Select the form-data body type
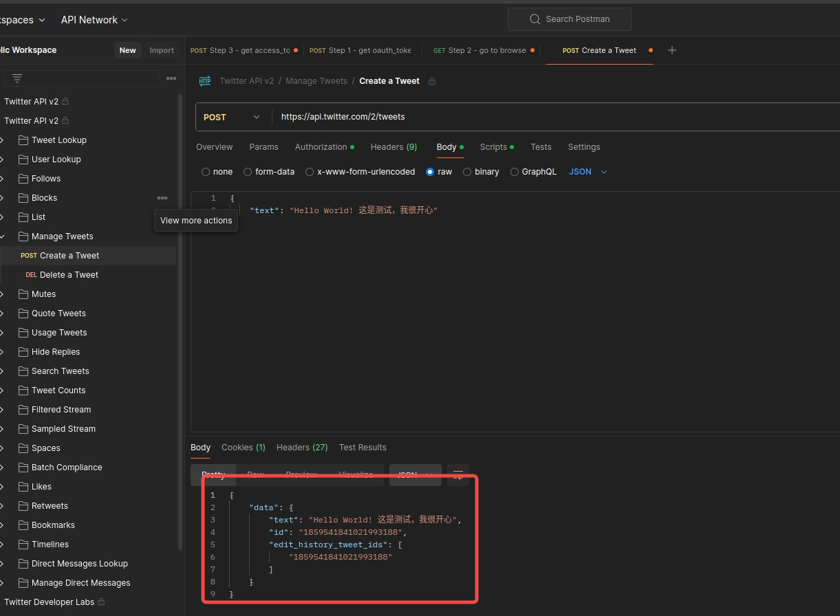840x616 pixels. (248, 172)
